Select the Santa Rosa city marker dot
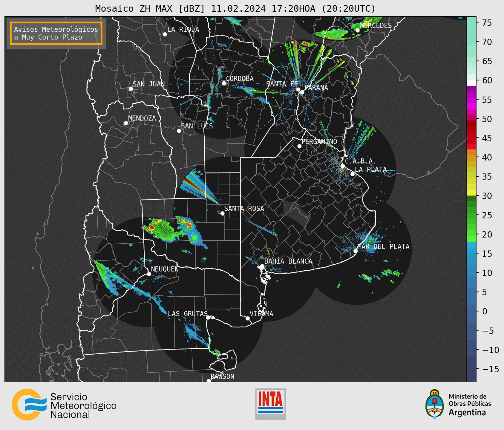 pos(222,213)
